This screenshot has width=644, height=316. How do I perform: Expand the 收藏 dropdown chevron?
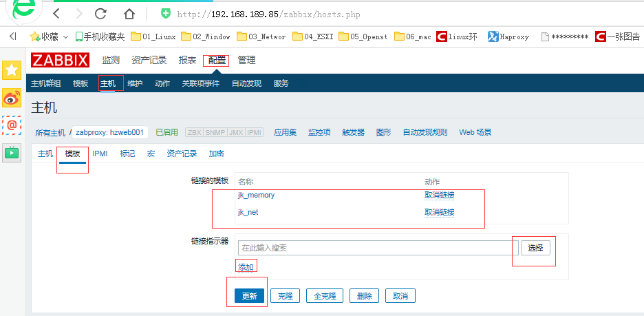pos(66,37)
